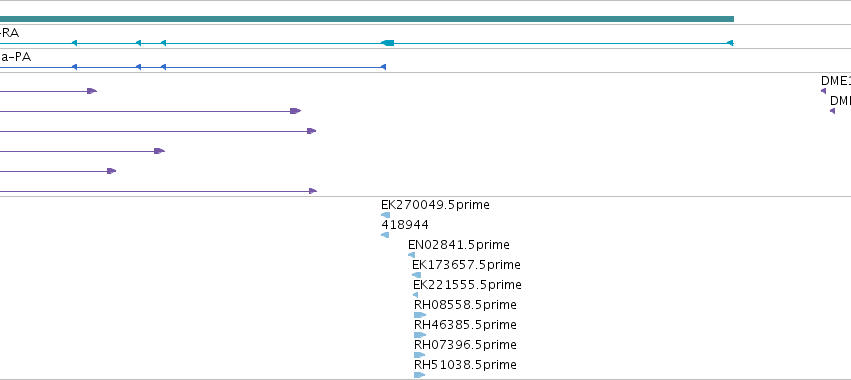Screen dimensions: 851x380
Task: Select the RH46385.5prime label
Action: 465,325
